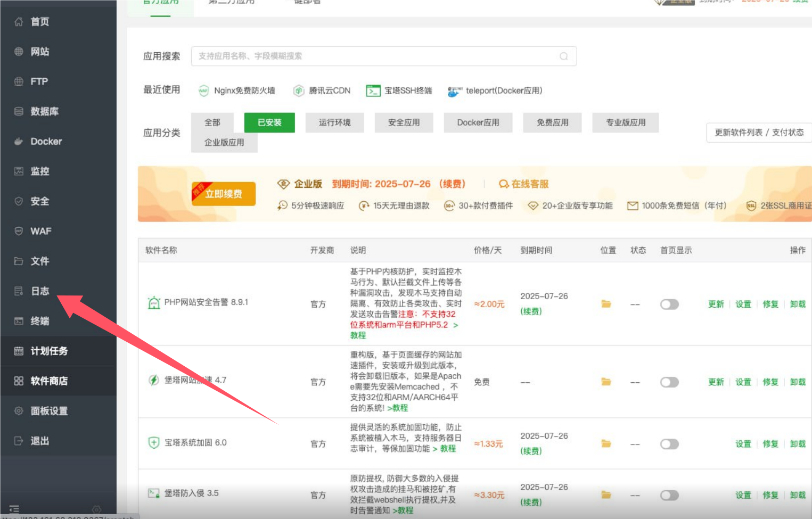Open recent app 宝塔SSH终端
The height and width of the screenshot is (519, 812).
pos(399,90)
